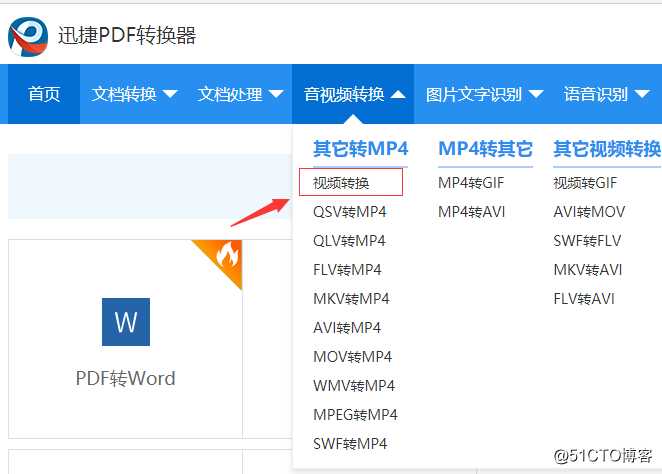Click the blue Word icon on PDF转Word card
Image resolution: width=662 pixels, height=474 pixels.
(125, 322)
